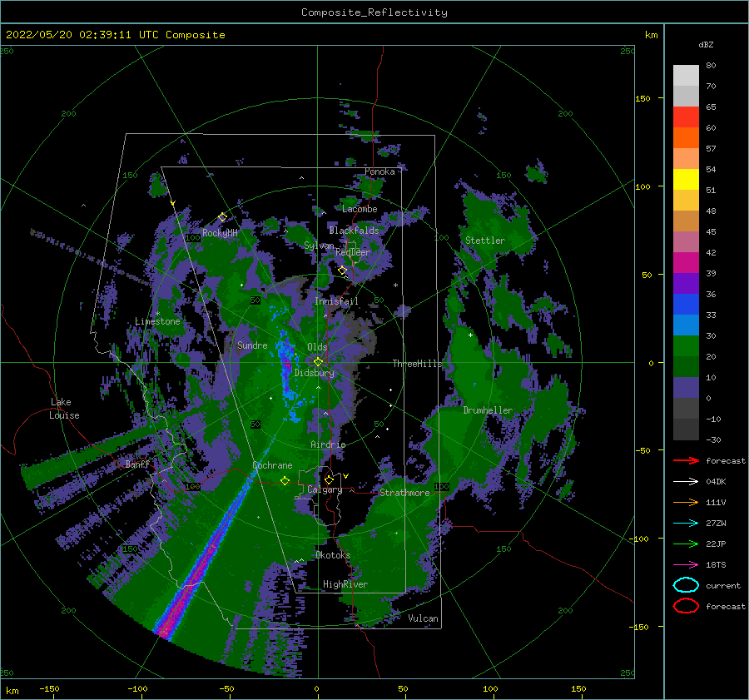749x700 pixels.
Task: Click the Sundre label
Action: [252, 345]
